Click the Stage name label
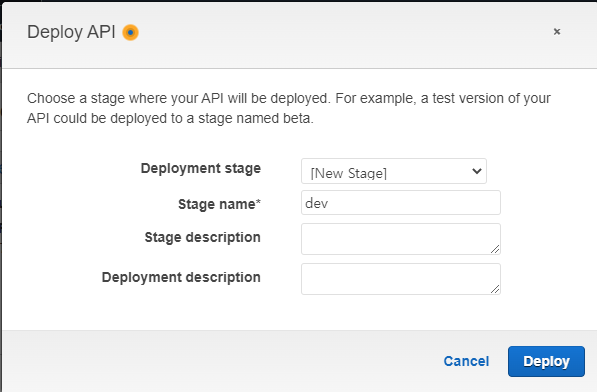 pos(219,204)
